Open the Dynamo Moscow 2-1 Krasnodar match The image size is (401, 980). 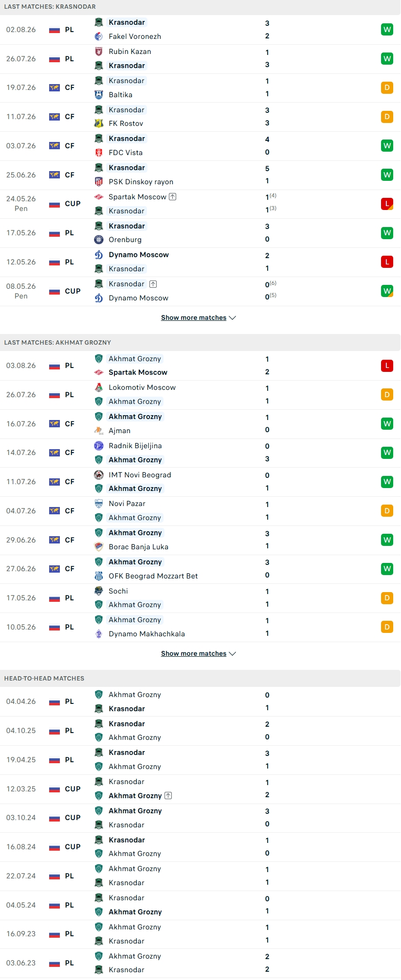200,262
